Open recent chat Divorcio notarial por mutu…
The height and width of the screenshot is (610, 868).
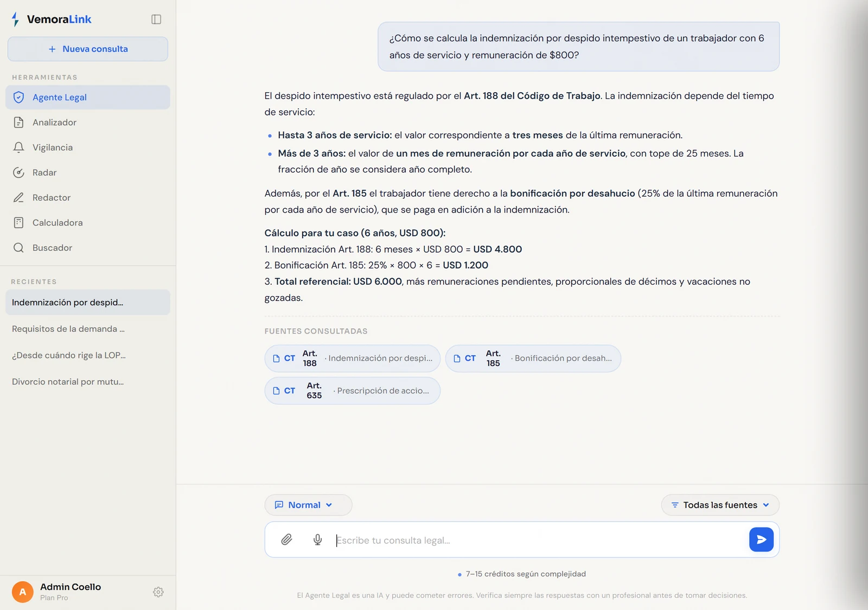(x=88, y=382)
